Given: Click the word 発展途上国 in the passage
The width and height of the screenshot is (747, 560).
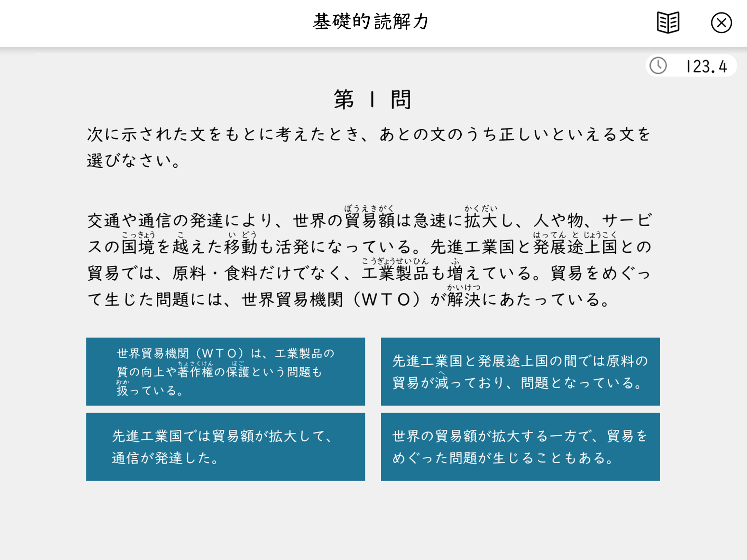Looking at the screenshot, I should pyautogui.click(x=575, y=247).
